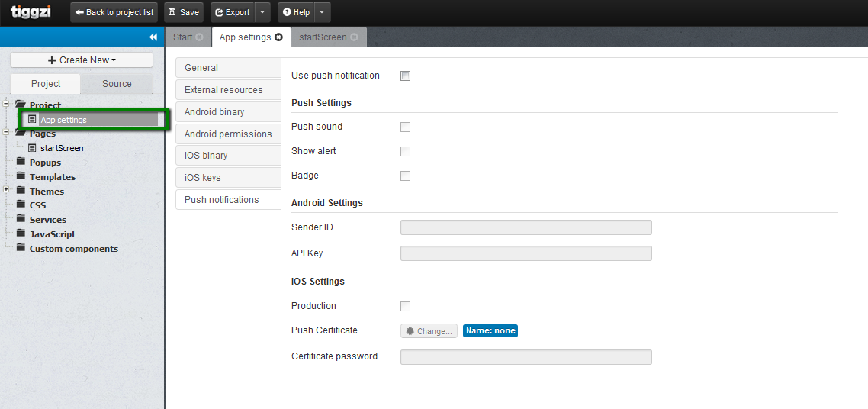Save the project
The height and width of the screenshot is (409, 868).
coord(183,12)
